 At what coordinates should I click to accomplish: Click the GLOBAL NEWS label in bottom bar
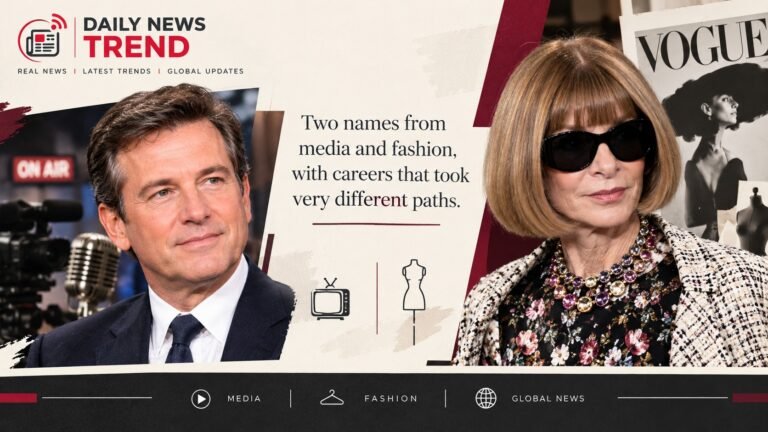[x=548, y=399]
